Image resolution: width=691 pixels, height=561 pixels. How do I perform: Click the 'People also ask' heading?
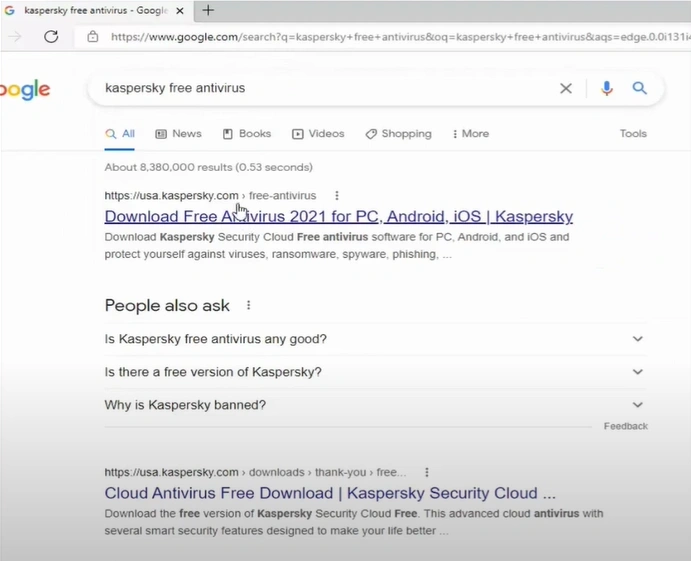(x=167, y=305)
